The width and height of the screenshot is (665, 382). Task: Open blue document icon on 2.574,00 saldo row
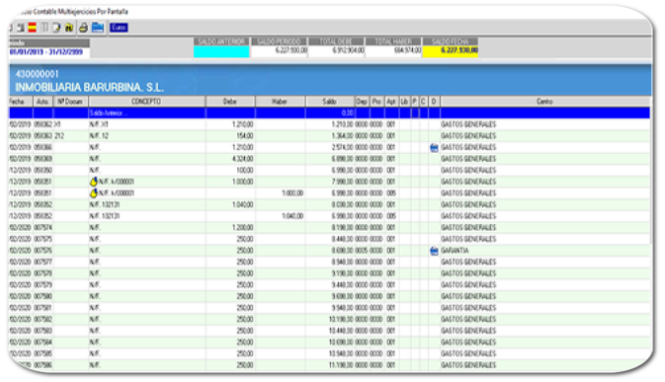[434, 148]
